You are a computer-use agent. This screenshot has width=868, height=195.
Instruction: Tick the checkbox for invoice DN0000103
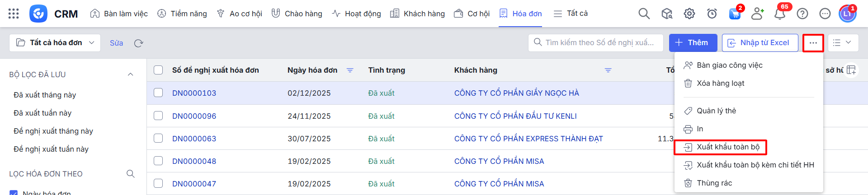pyautogui.click(x=158, y=93)
